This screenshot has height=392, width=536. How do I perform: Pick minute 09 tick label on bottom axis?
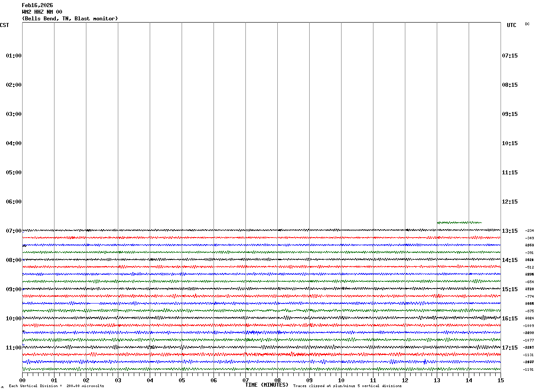coord(309,380)
